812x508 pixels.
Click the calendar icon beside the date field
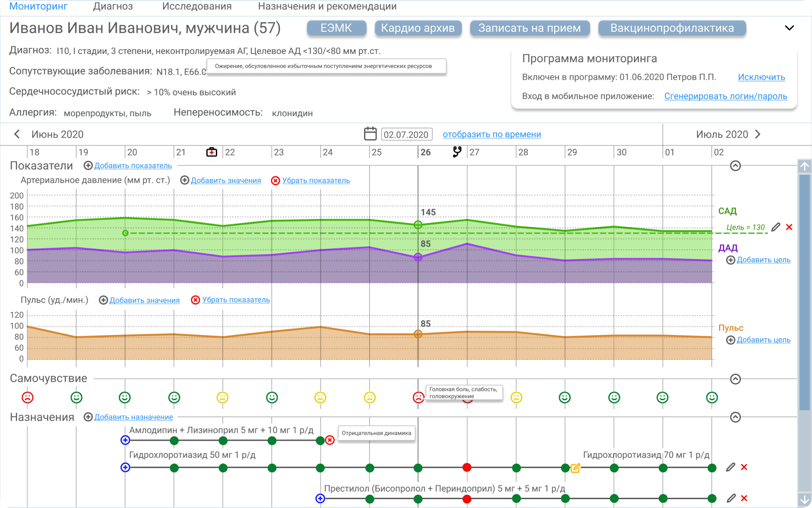pyautogui.click(x=370, y=134)
